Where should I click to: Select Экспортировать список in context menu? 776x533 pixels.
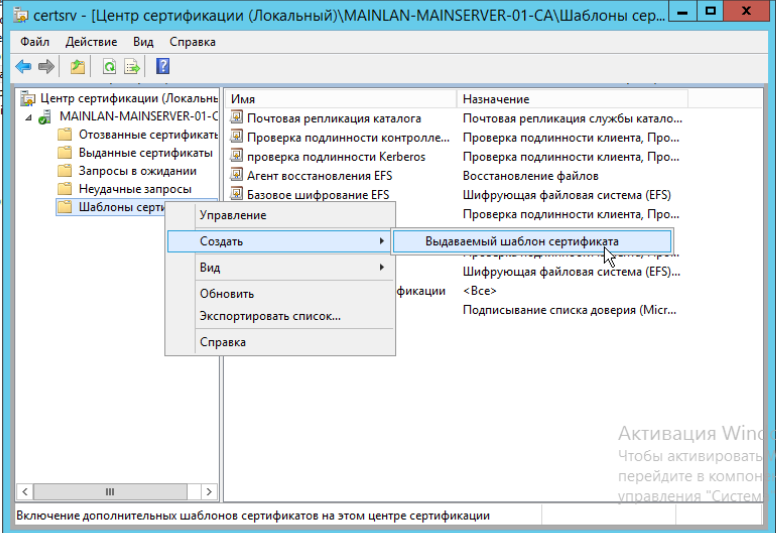270,316
